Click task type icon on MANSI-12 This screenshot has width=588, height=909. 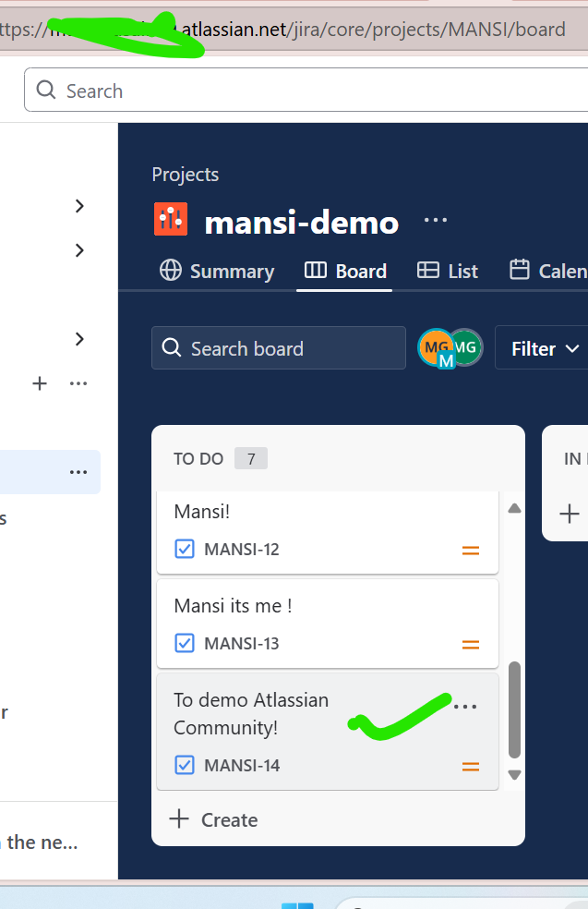185,549
